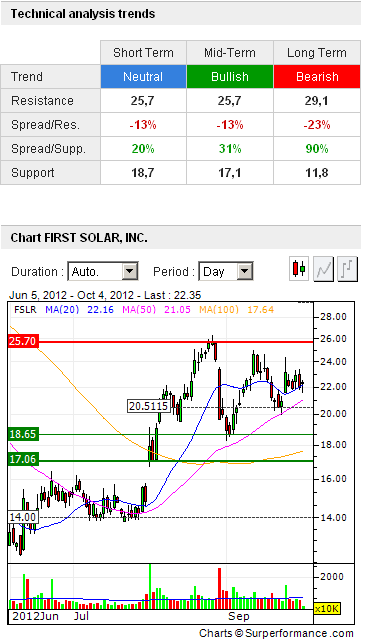Click the Long Term 90% spread value
370x641 pixels.
tap(317, 149)
